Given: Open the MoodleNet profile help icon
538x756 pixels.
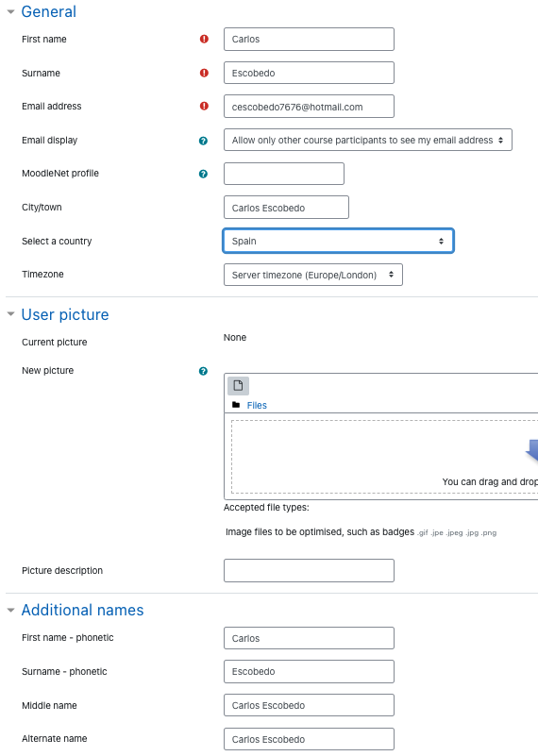Looking at the screenshot, I should [x=203, y=174].
